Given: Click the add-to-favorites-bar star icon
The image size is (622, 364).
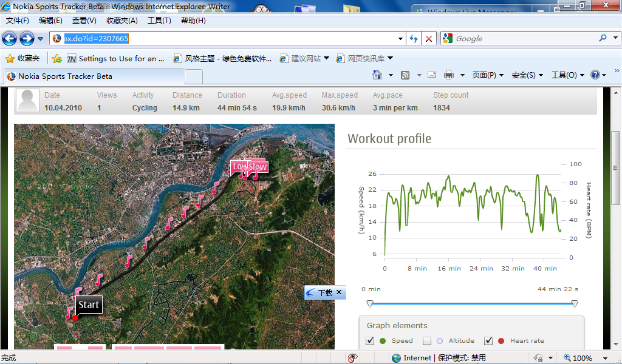Looking at the screenshot, I should pos(57,59).
